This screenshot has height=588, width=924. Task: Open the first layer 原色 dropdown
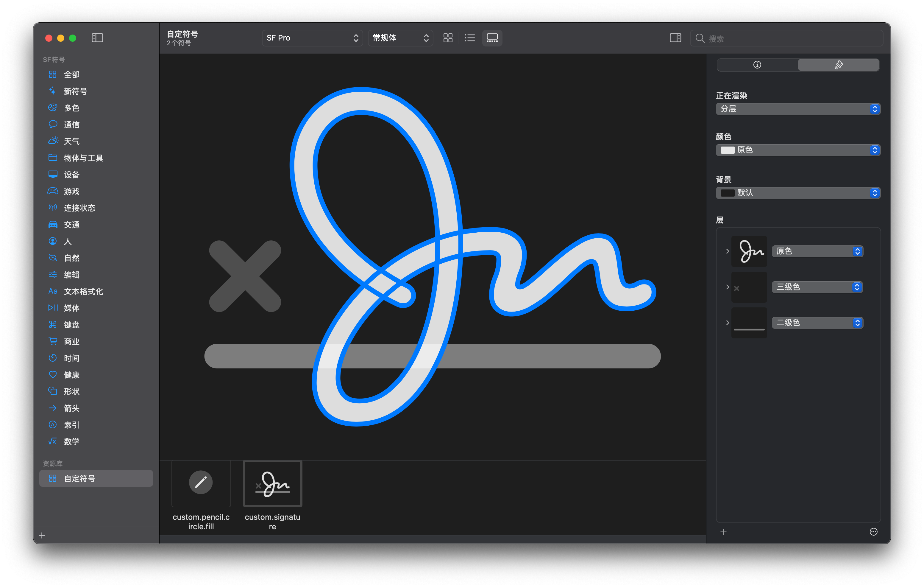(817, 251)
